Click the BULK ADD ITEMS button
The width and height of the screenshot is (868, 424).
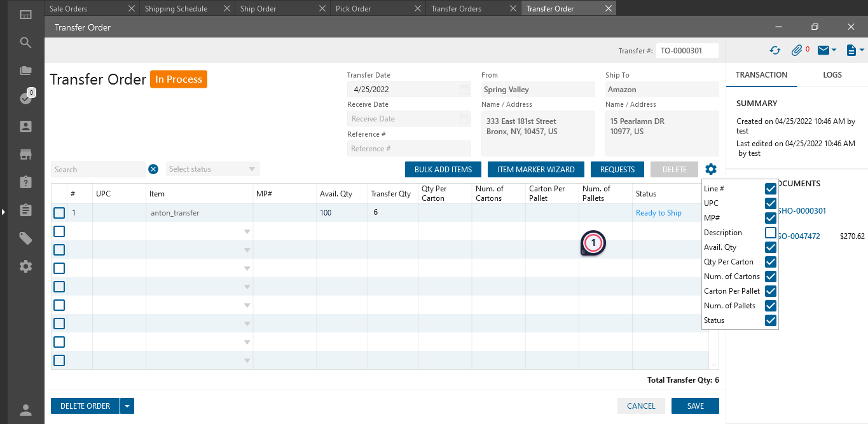(x=443, y=170)
